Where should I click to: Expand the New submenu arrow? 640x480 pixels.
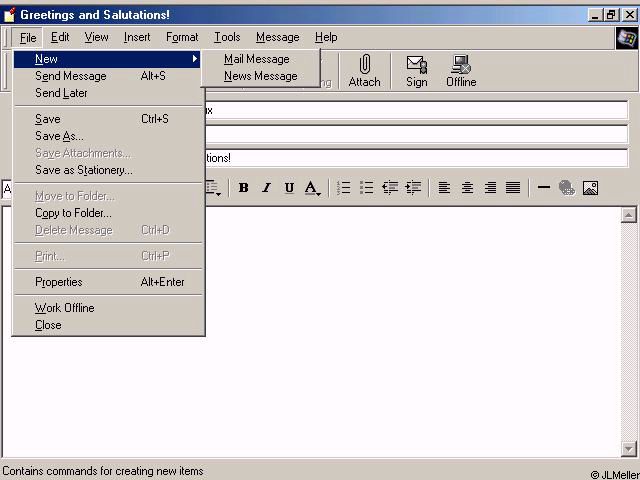(x=195, y=59)
